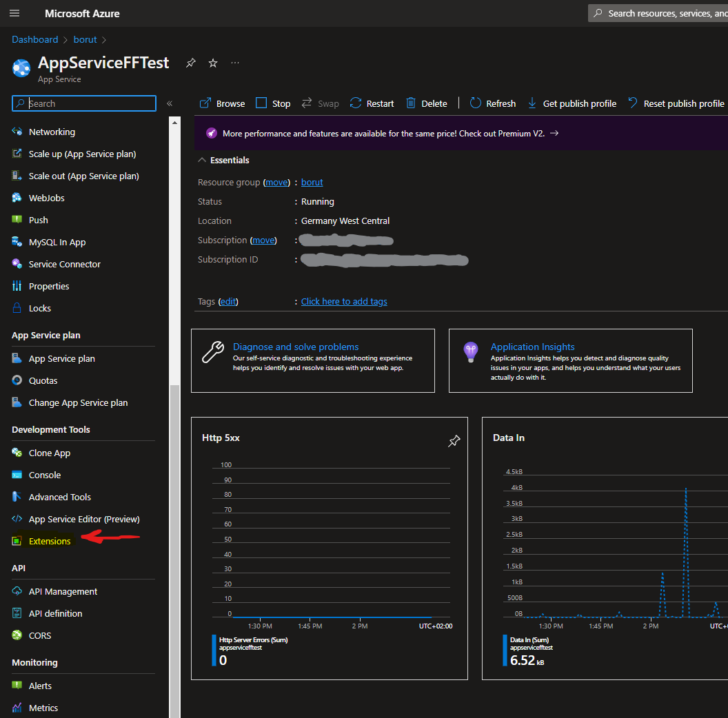Click move link next to Resource group
The width and height of the screenshot is (728, 718).
coord(276,183)
